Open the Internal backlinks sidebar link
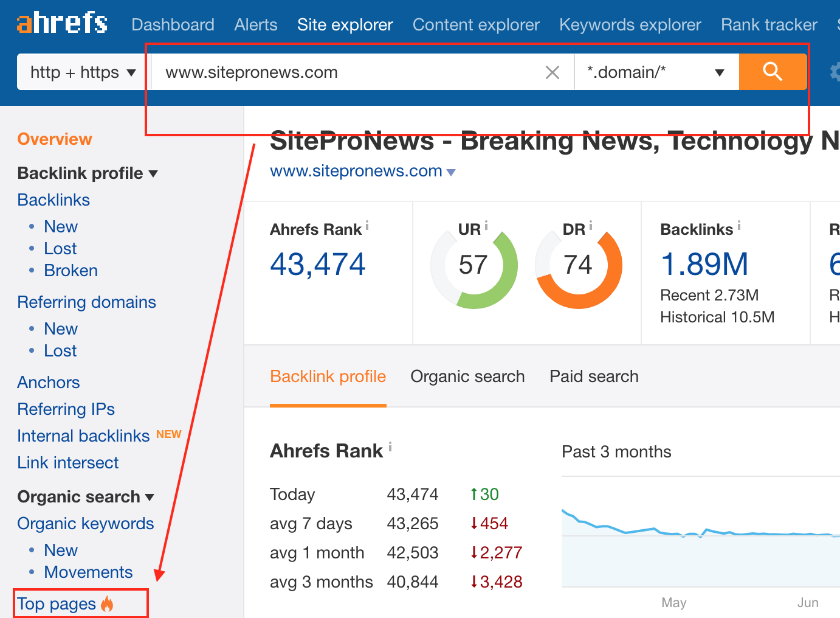Image resolution: width=840 pixels, height=618 pixels. (83, 436)
